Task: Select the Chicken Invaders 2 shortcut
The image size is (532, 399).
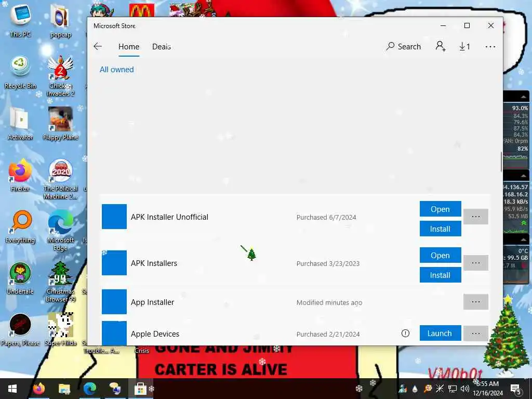Action: tap(60, 76)
